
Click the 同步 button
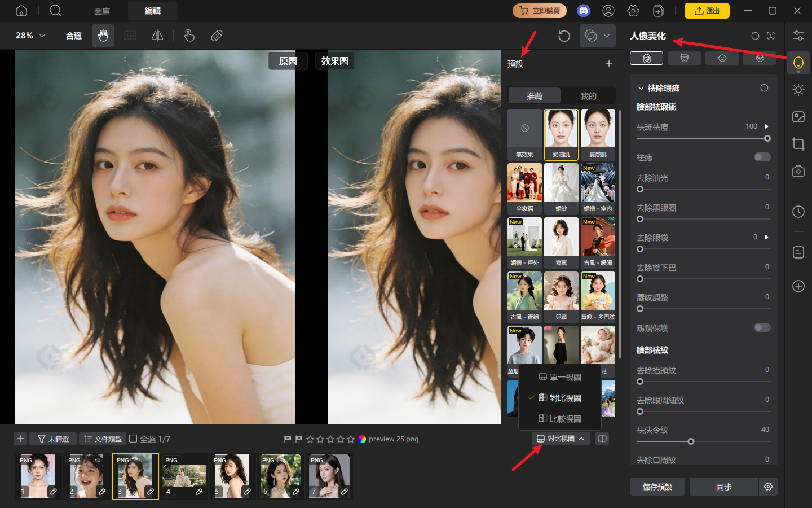coord(724,487)
